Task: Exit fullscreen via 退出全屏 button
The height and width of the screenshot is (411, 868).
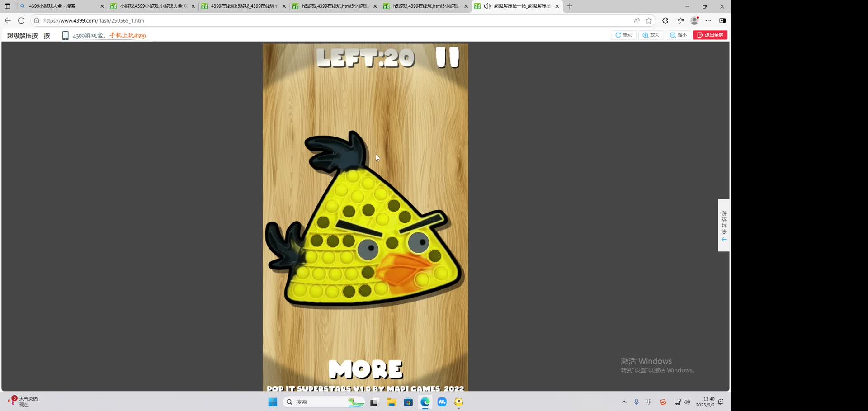Action: [x=710, y=35]
